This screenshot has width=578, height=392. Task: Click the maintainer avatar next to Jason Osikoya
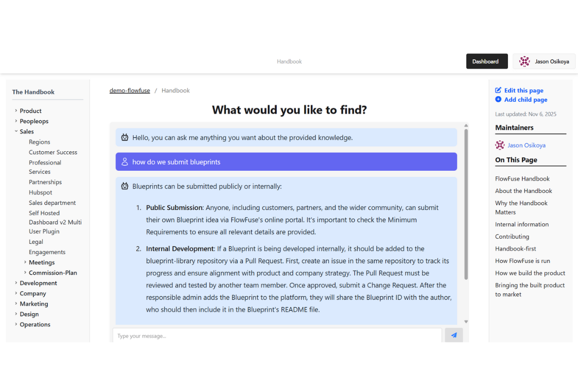[500, 145]
